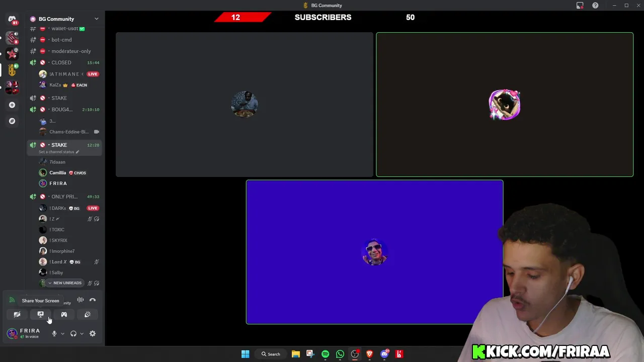Click the LIVE badge beside !ATHMANE
Viewport: 644px width, 362px height.
pos(93,74)
